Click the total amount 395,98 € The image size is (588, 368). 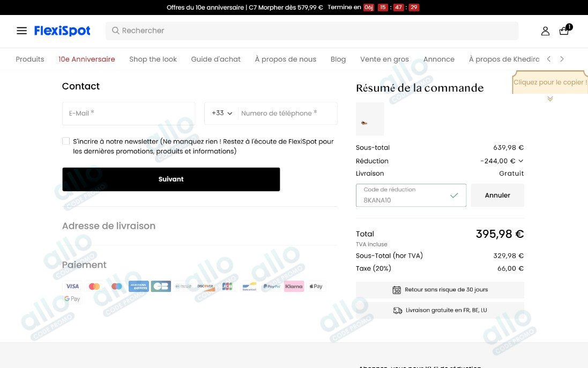500,234
